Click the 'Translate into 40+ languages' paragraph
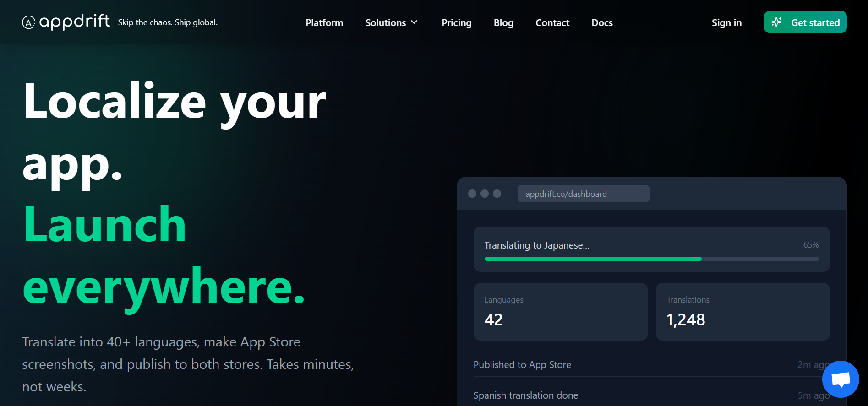The width and height of the screenshot is (868, 406). coord(188,364)
